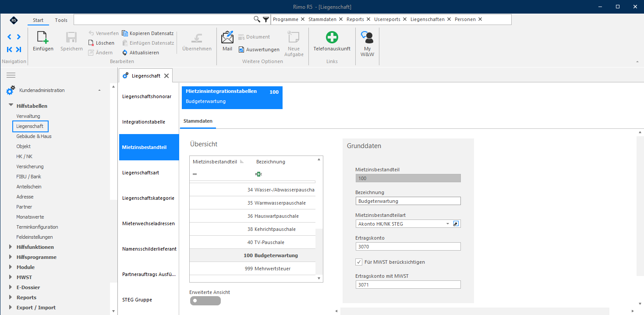Switch to the Tools ribbon tab
This screenshot has width=644, height=315.
click(61, 20)
